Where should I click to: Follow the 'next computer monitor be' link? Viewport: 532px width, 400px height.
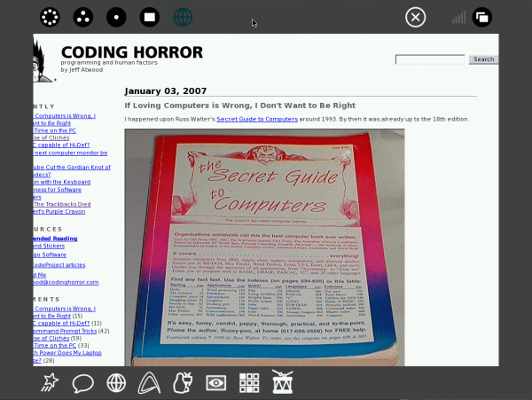click(x=71, y=153)
